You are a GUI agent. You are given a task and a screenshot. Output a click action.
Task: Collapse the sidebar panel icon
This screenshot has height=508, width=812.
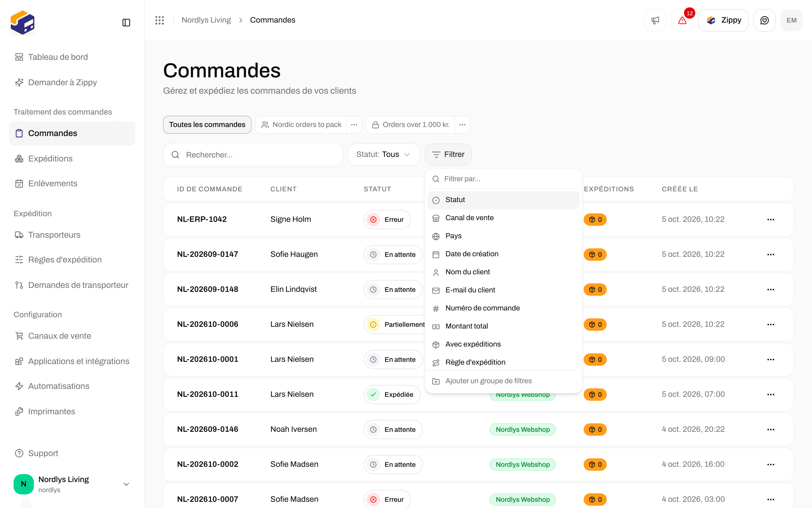coord(126,23)
